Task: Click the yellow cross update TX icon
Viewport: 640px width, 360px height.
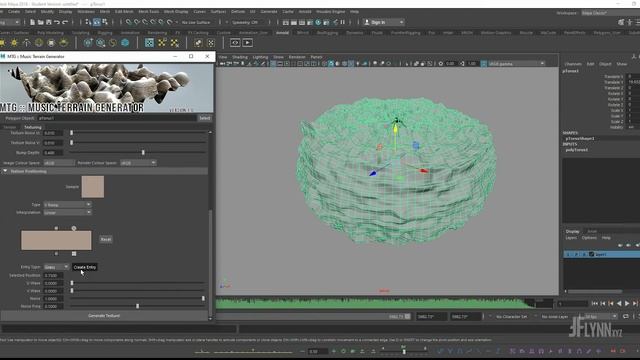Action: pyautogui.click(x=162, y=42)
